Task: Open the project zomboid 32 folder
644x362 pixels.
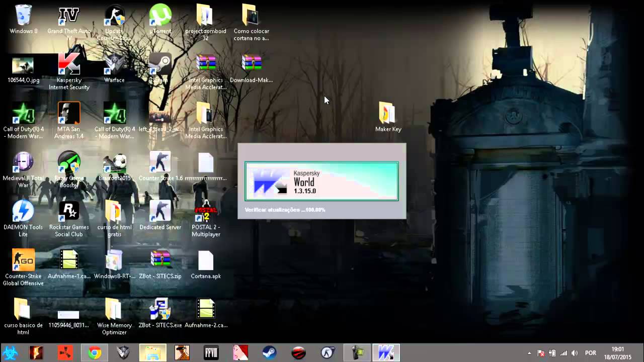Action: (x=206, y=15)
